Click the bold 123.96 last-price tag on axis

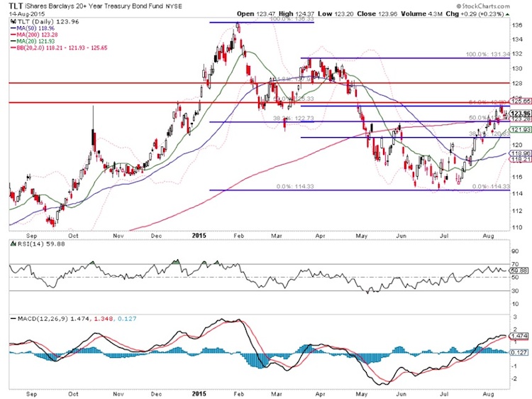click(521, 114)
